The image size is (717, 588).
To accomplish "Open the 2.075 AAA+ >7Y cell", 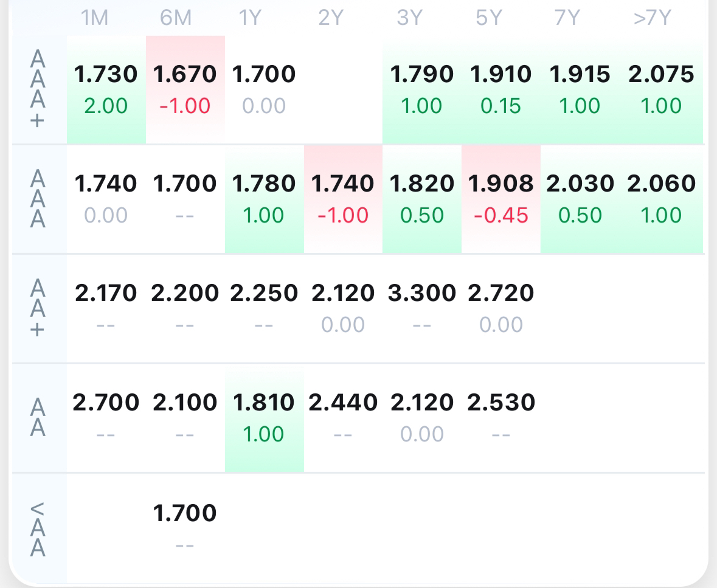I will click(661, 89).
